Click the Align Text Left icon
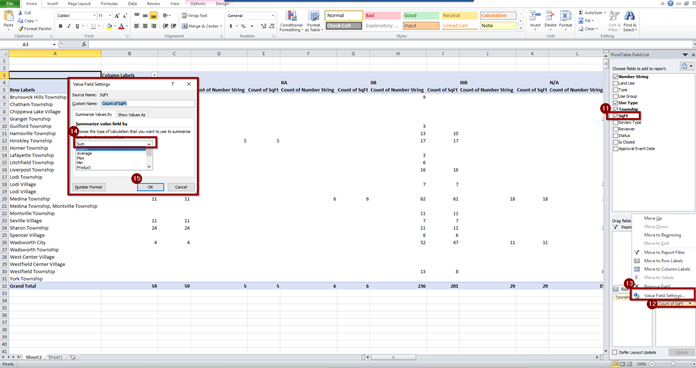 coord(137,26)
